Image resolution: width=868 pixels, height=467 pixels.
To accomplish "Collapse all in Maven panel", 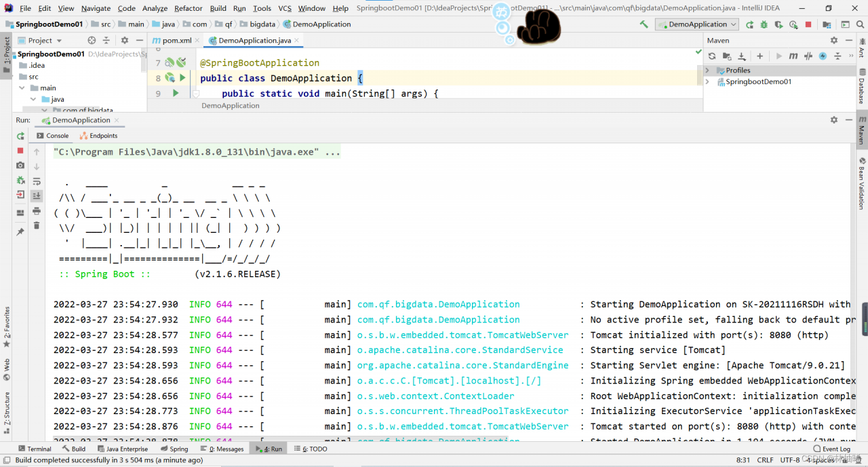I will tap(837, 56).
